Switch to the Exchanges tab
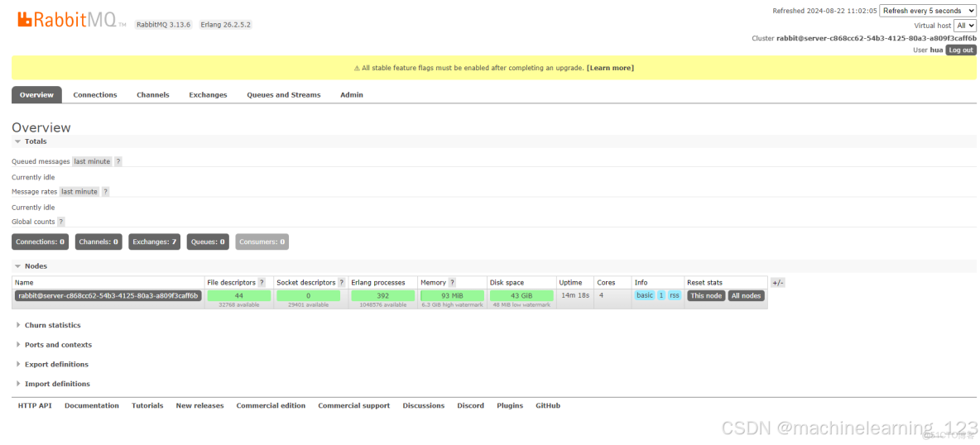Screen dimensions: 980x445 pyautogui.click(x=208, y=95)
